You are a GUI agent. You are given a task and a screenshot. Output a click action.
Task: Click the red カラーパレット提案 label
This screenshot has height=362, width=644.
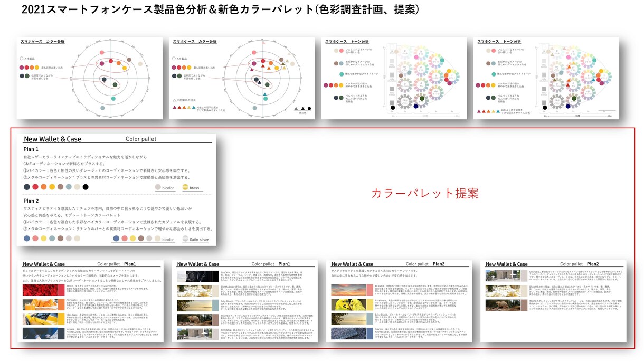pos(425,193)
